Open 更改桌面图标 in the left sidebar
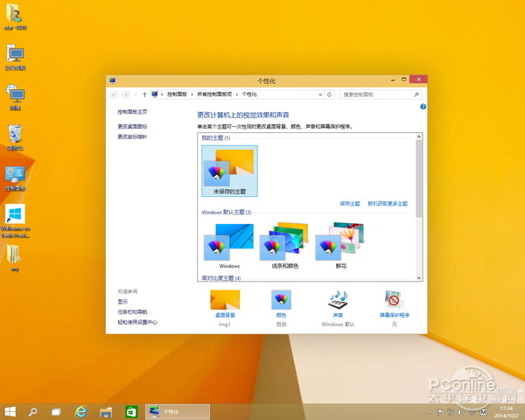 [133, 126]
